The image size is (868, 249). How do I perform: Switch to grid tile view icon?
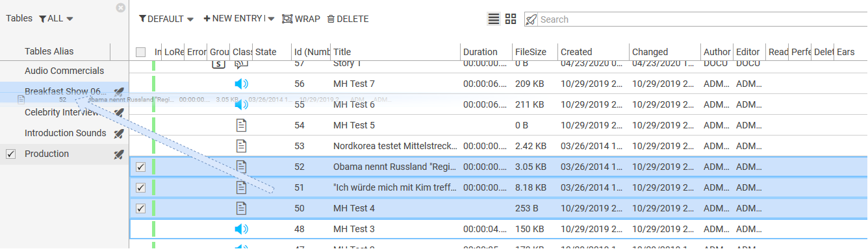(x=511, y=19)
